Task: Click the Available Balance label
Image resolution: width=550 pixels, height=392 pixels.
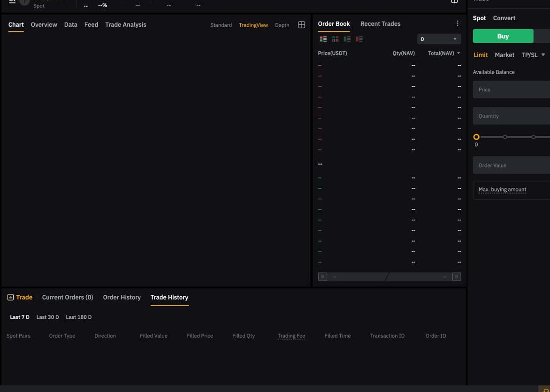Action: coord(494,72)
